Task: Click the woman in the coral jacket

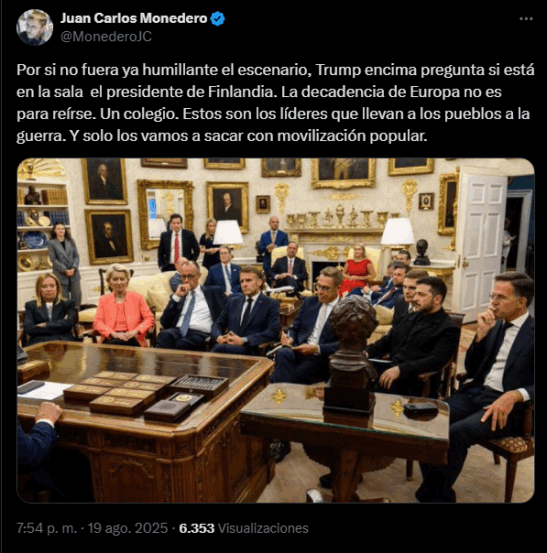Action: coord(123,305)
